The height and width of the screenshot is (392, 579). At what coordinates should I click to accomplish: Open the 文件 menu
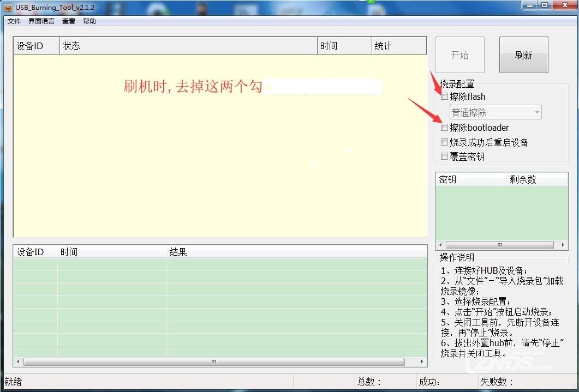click(14, 21)
